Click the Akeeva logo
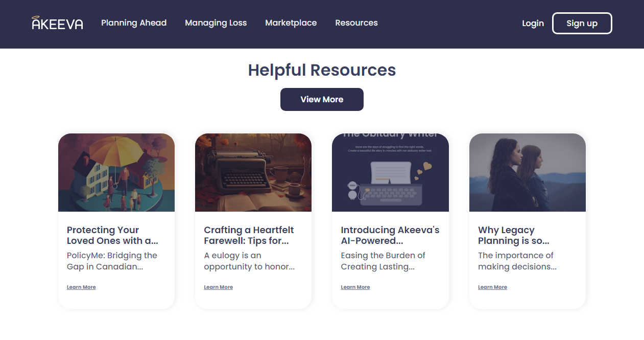 click(57, 23)
